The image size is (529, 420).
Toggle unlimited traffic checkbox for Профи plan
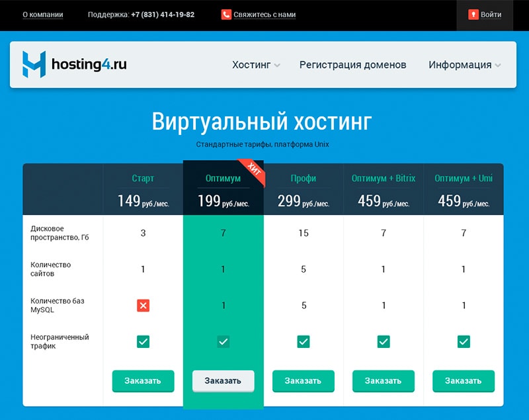pyautogui.click(x=304, y=341)
